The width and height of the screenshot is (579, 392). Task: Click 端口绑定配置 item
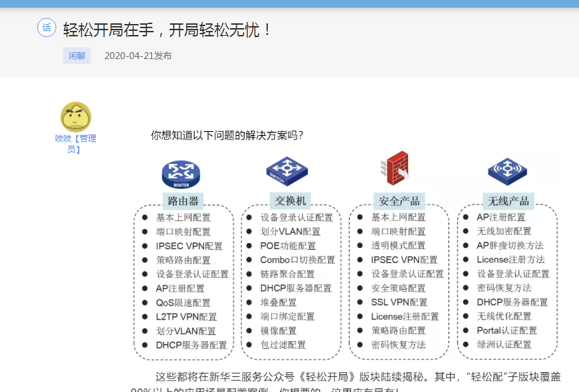coord(287,316)
